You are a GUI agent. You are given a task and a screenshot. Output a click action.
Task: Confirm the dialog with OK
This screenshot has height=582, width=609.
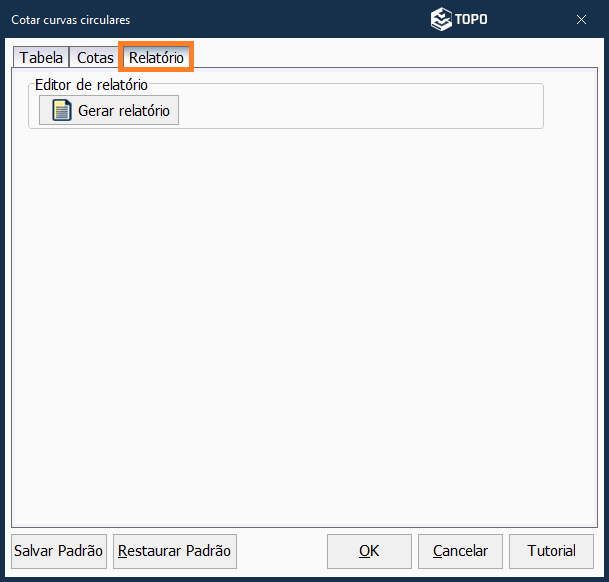pos(369,551)
